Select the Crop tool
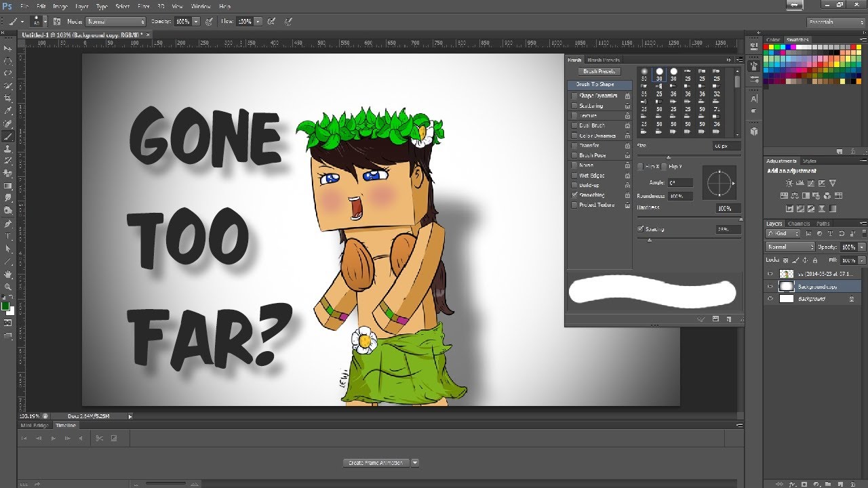This screenshot has height=488, width=868. click(8, 98)
